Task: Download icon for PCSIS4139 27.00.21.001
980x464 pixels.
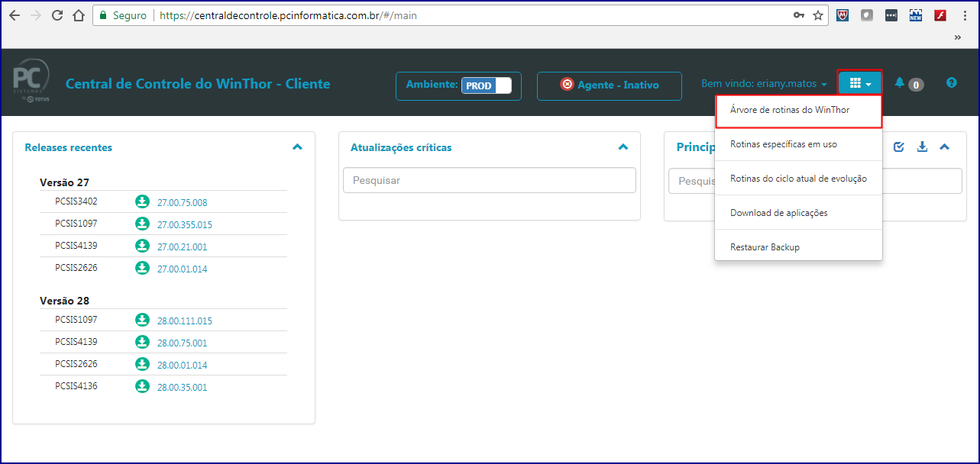Action: pos(141,246)
